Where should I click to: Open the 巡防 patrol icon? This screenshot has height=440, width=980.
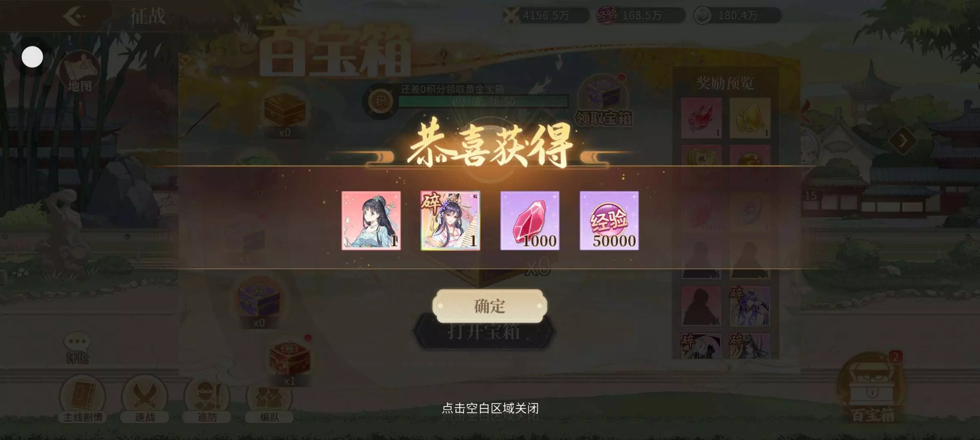tap(207, 400)
